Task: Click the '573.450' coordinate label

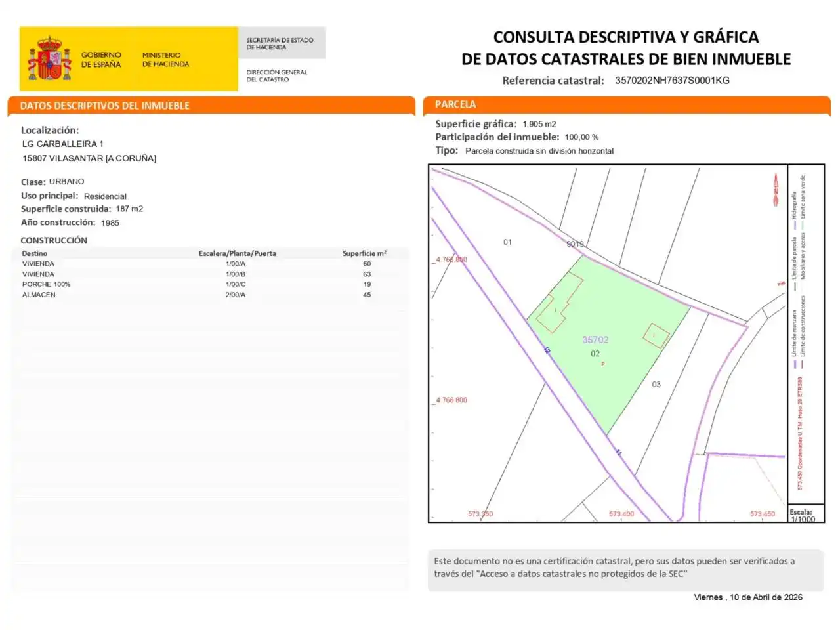Action: click(763, 514)
